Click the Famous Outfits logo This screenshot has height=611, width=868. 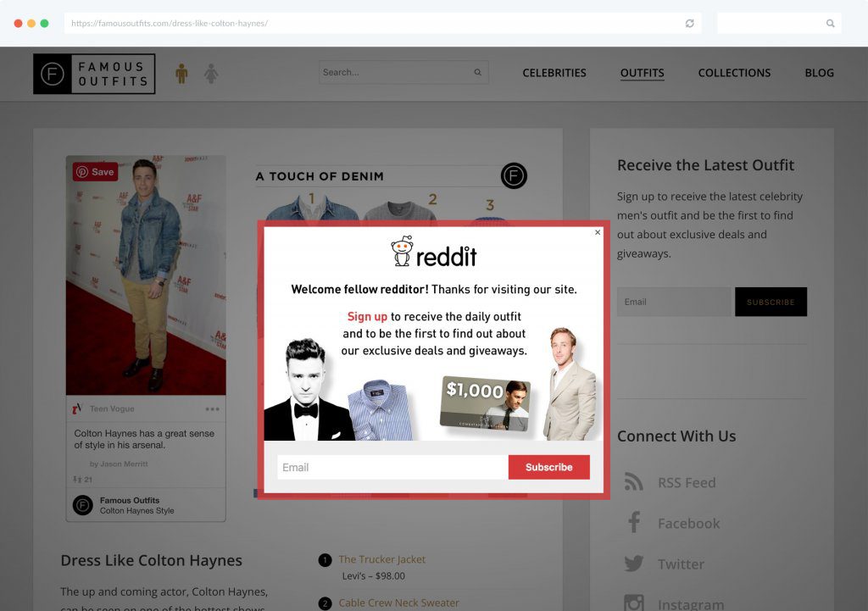click(x=93, y=74)
